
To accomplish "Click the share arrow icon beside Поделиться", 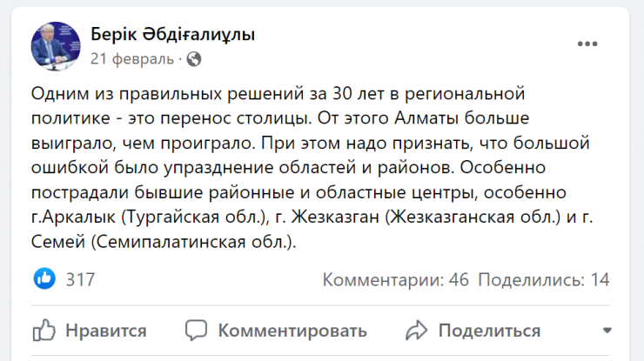I will tap(417, 331).
